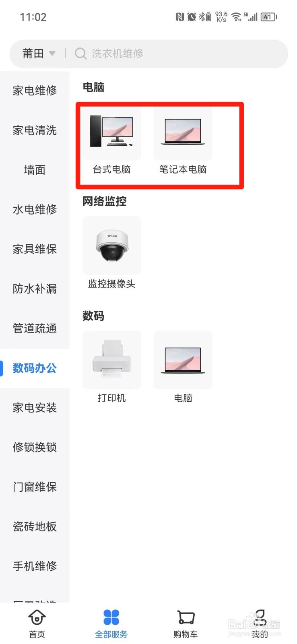Switch to 家电维修 category
297x644 pixels.
click(35, 91)
